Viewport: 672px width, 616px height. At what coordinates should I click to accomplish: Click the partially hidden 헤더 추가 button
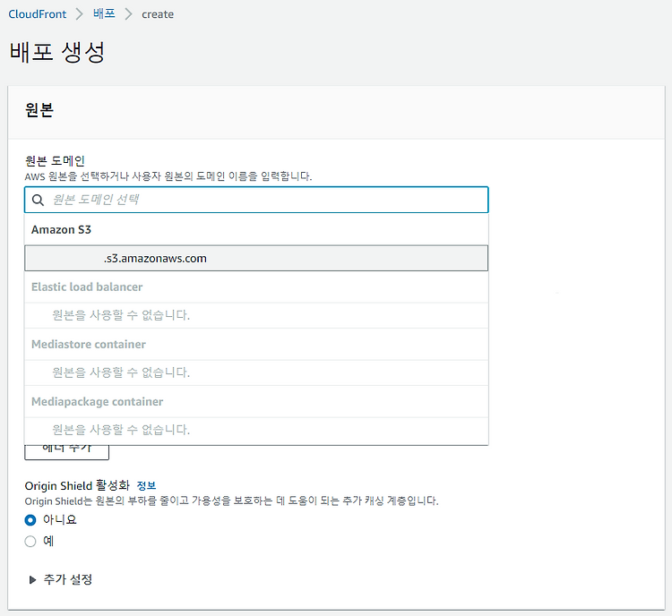[67, 452]
